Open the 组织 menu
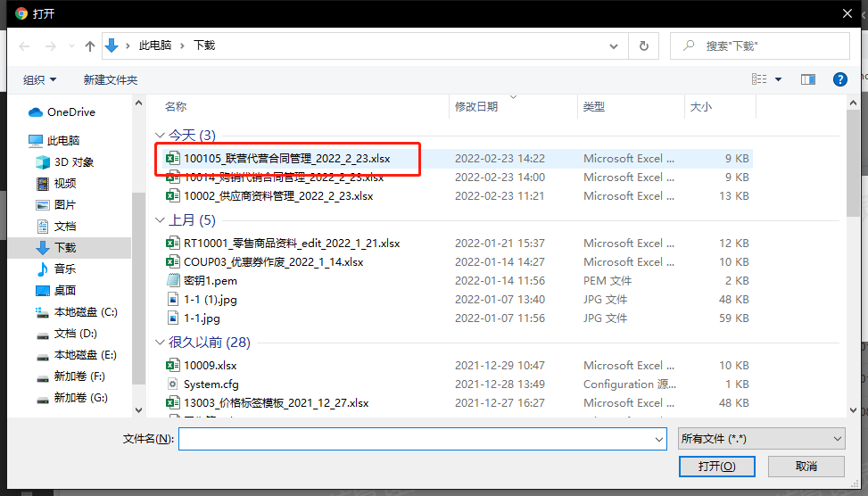 tap(39, 79)
